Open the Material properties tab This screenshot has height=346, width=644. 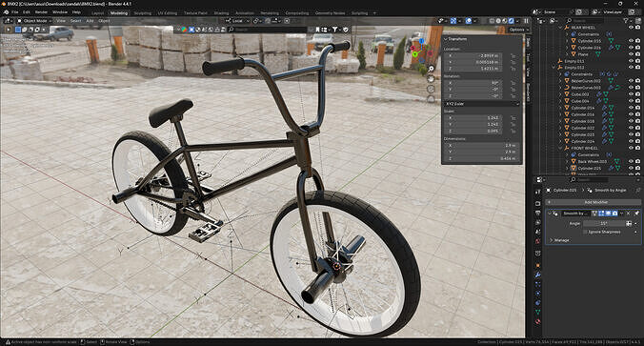(537, 321)
